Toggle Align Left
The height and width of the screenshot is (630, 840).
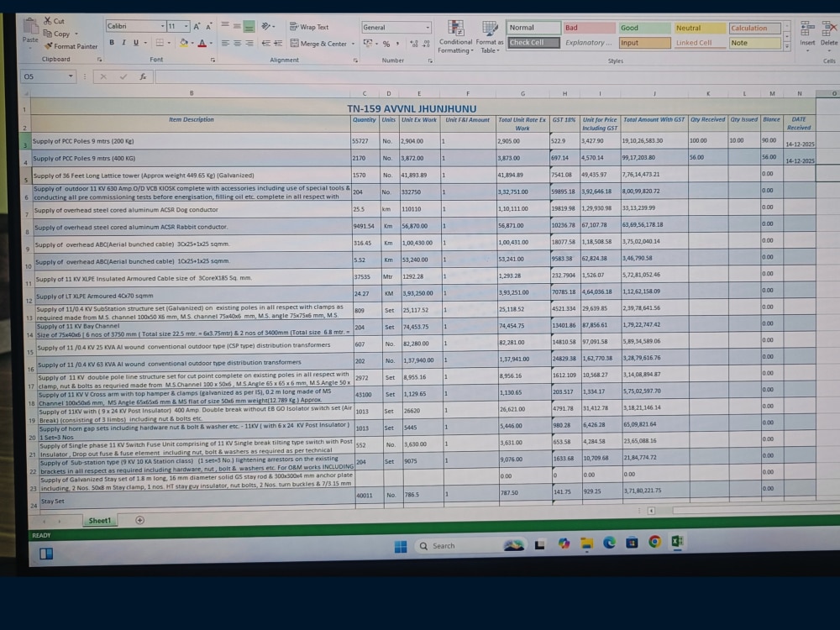tap(225, 43)
